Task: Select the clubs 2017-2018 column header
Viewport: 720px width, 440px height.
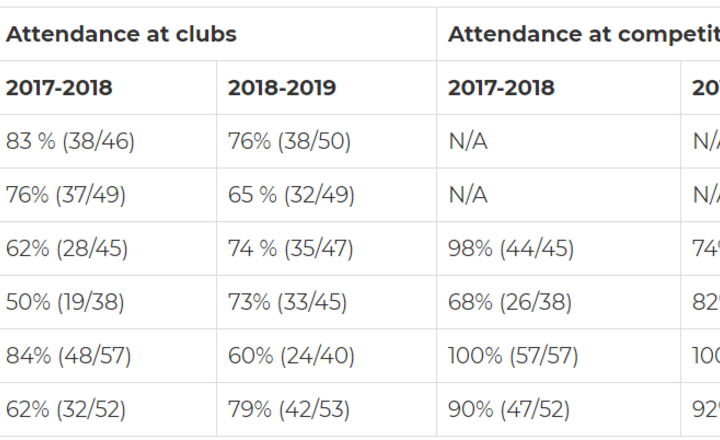Action: (x=59, y=88)
